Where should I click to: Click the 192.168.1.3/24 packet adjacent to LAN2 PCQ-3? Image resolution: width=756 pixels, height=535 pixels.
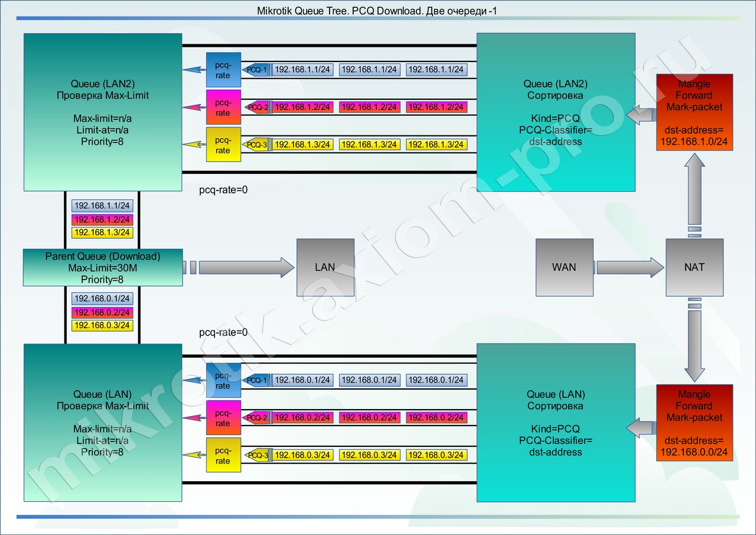click(x=302, y=144)
